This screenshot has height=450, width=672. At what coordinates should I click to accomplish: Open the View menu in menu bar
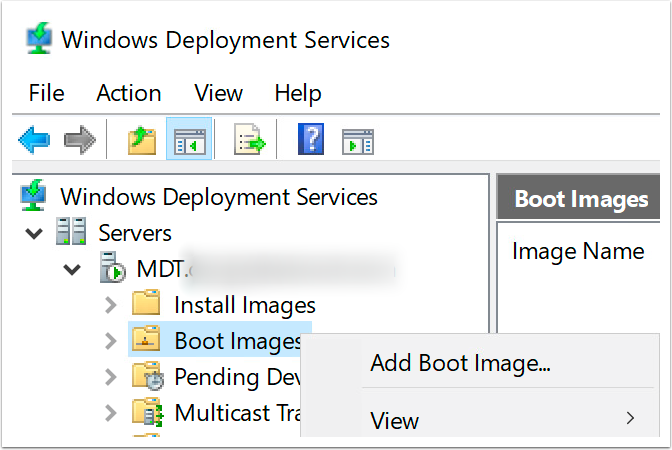219,93
